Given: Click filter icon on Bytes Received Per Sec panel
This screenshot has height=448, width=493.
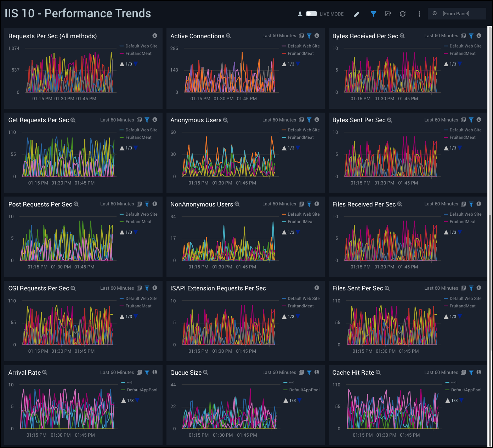Looking at the screenshot, I should [x=471, y=36].
